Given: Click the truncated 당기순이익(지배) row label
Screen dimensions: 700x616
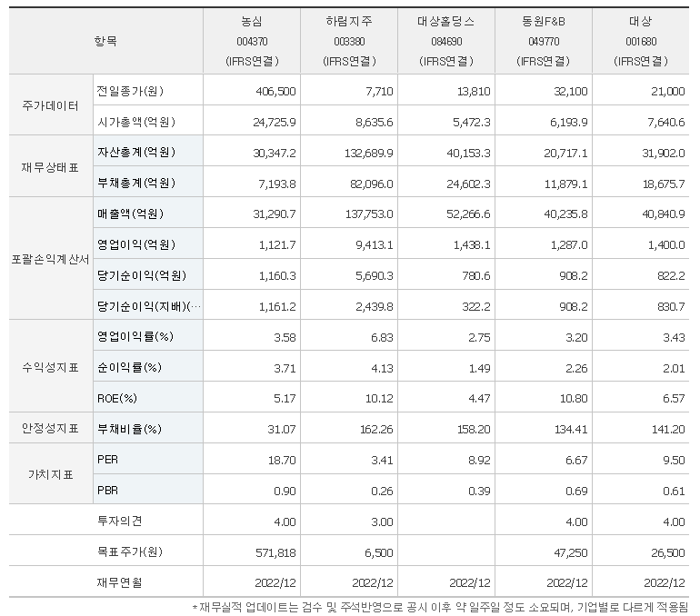Looking at the screenshot, I should (x=149, y=306).
